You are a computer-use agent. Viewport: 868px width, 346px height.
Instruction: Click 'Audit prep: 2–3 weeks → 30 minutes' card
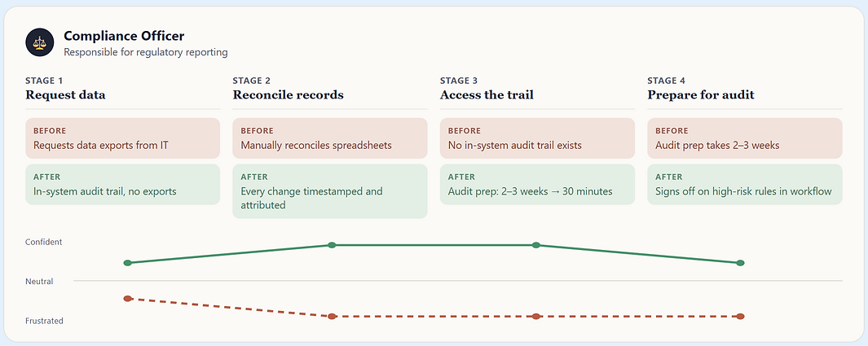[x=538, y=185]
